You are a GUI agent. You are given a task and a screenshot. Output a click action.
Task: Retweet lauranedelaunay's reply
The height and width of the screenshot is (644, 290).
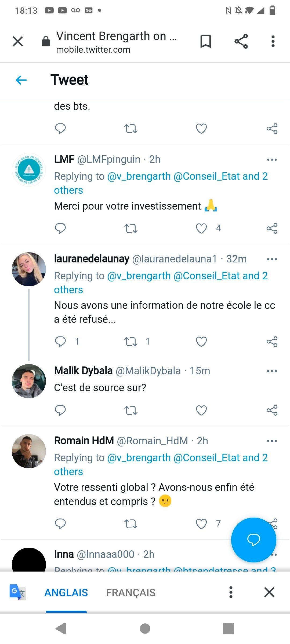(131, 342)
